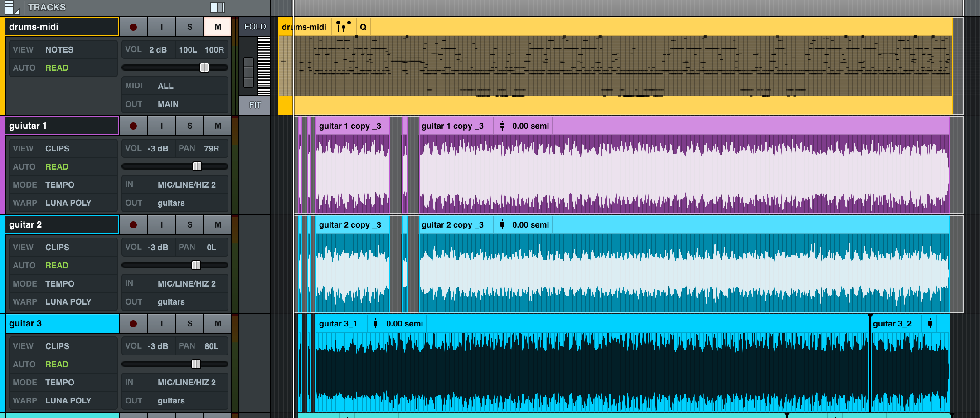Enable input monitoring on guitar 3
Screen dimensions: 980x418
pos(161,323)
